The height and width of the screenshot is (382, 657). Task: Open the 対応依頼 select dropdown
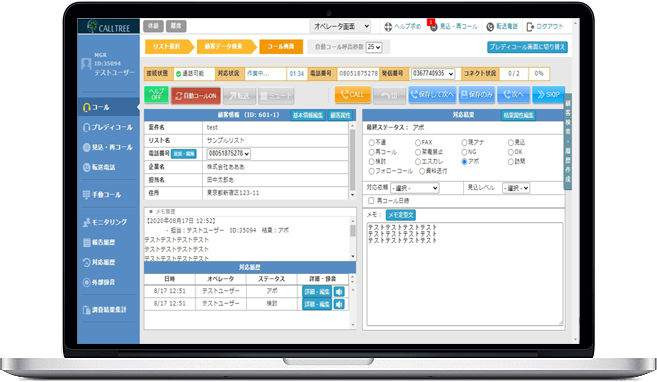[x=415, y=188]
